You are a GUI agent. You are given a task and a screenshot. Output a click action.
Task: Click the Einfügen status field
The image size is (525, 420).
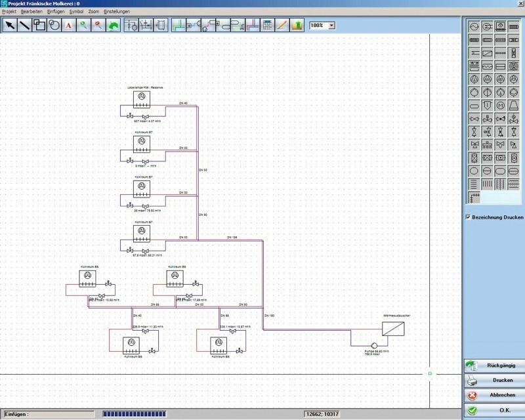pyautogui.click(x=49, y=414)
